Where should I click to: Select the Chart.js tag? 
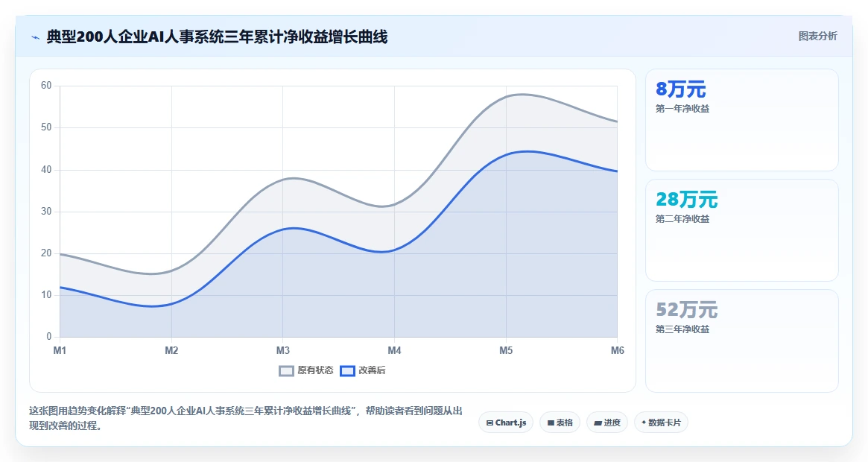[506, 423]
